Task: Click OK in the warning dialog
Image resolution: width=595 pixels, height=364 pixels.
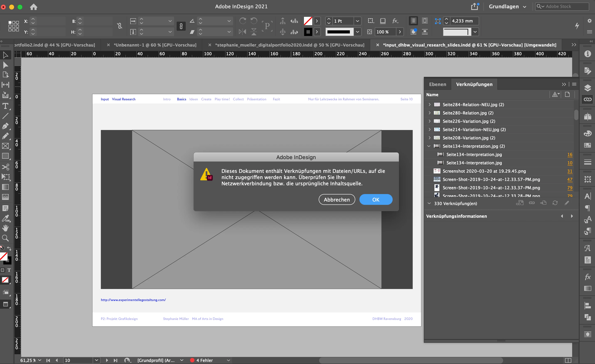Action: coord(375,200)
